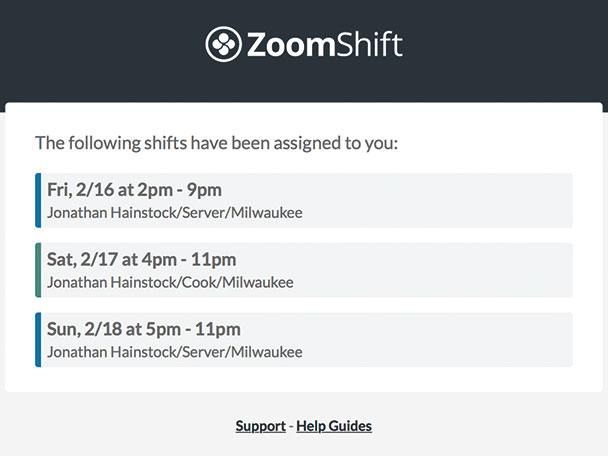Click the 'Sat, 2/17 at 4pm - 11pm' heading
608x456 pixels.
click(x=142, y=259)
